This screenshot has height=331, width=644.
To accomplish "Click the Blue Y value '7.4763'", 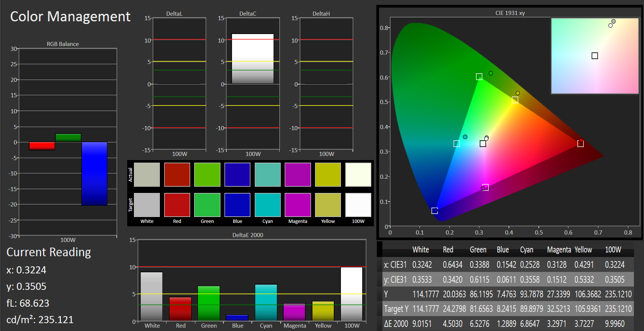I will [x=506, y=294].
